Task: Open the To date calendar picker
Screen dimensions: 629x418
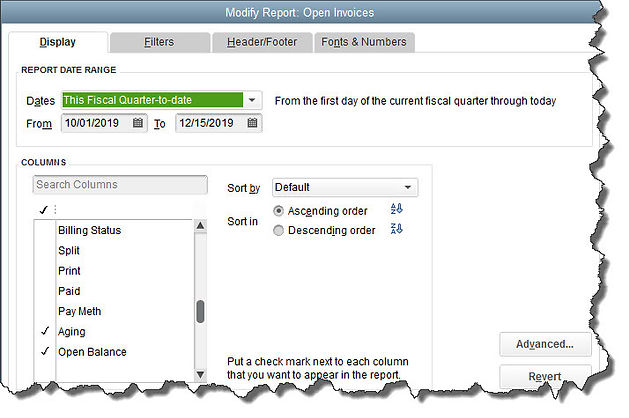Action: coord(252,123)
